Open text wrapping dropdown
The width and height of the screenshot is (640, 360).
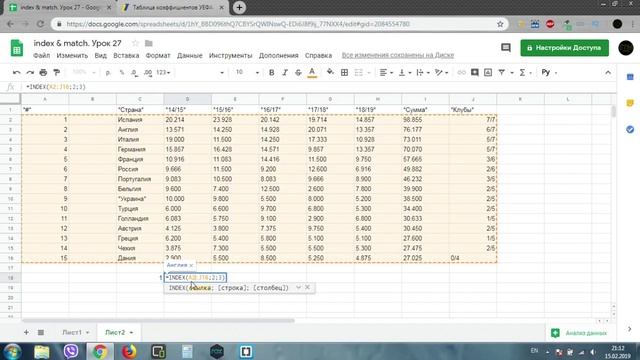point(423,73)
